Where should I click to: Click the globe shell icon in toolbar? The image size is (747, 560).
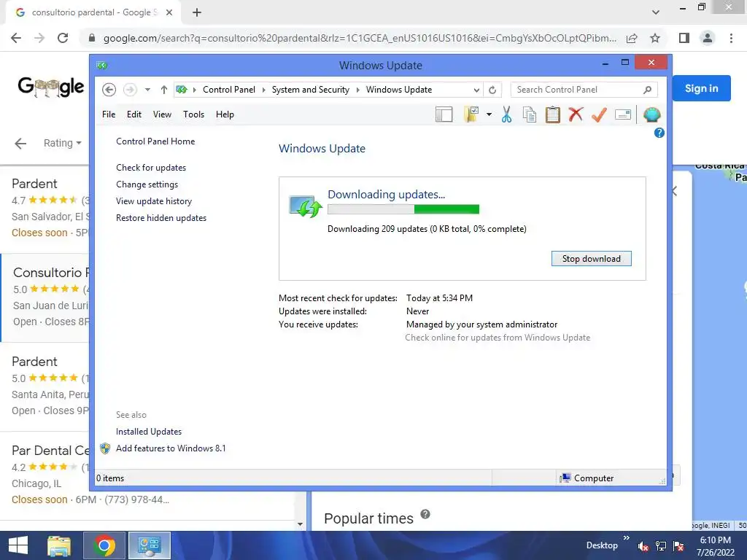click(651, 114)
